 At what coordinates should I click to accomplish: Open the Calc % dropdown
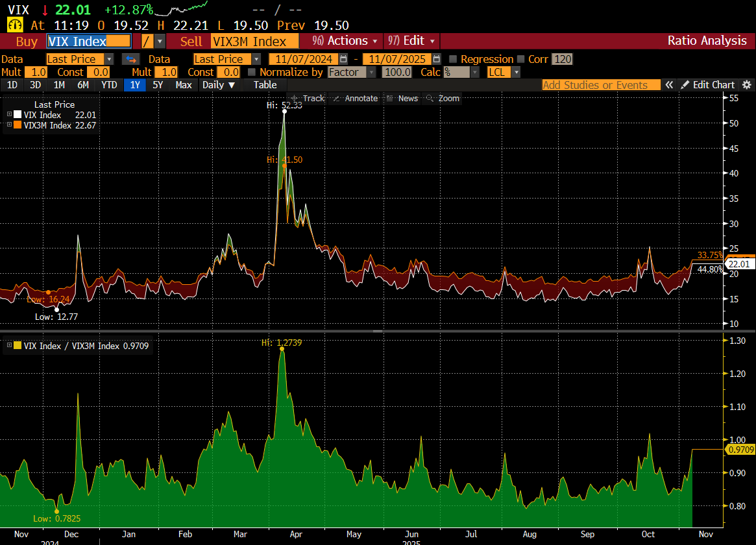tap(475, 72)
